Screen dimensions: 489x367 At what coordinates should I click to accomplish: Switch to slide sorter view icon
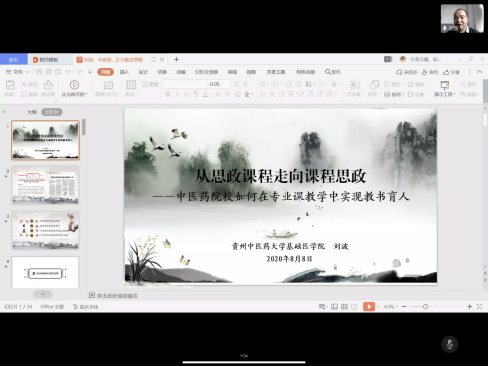(344, 307)
